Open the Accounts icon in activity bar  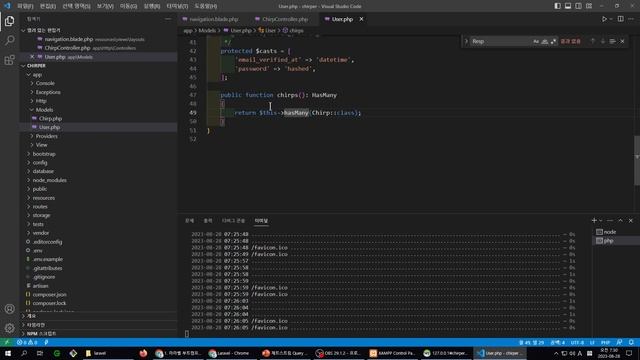pyautogui.click(x=9, y=309)
